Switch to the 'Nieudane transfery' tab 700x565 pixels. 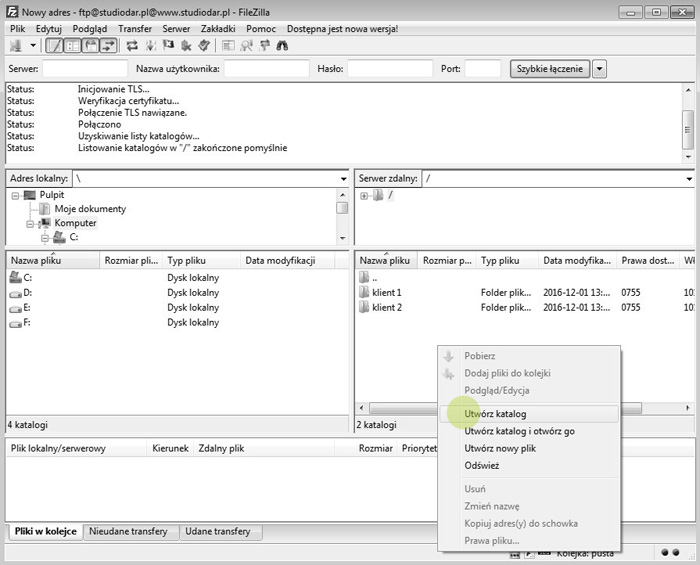[x=130, y=532]
